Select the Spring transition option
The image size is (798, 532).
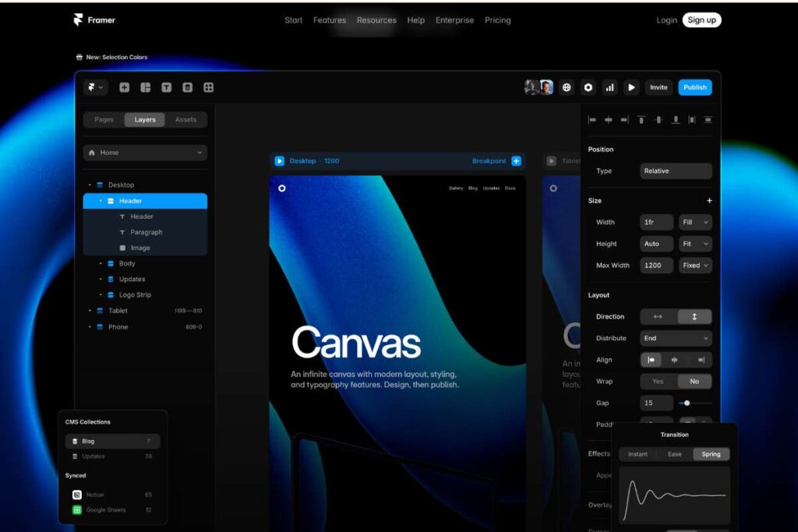[x=711, y=454]
